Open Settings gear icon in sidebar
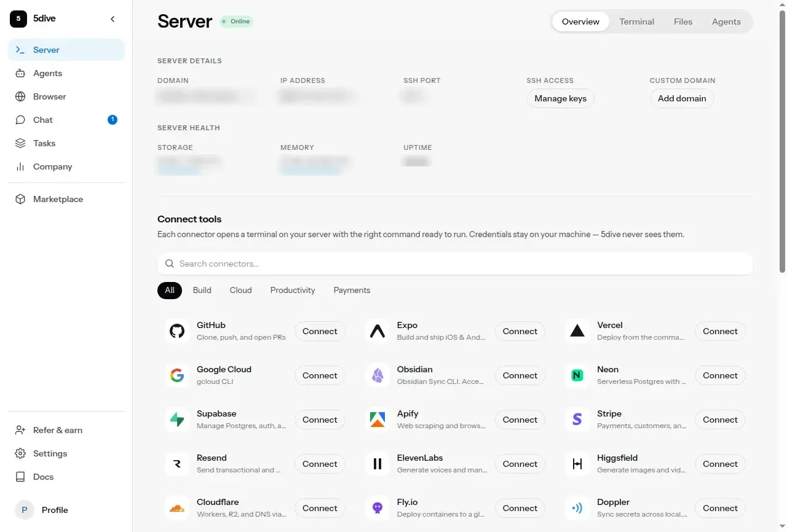787x532 pixels. point(20,453)
